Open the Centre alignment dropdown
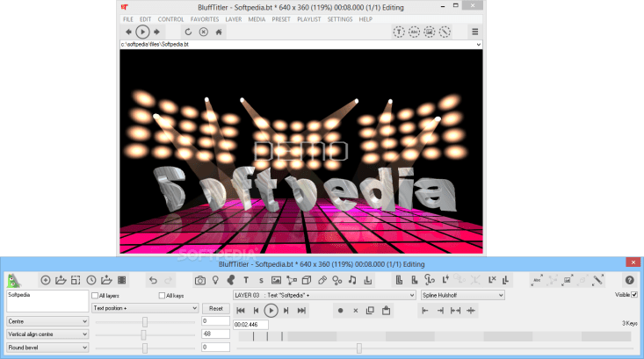 tap(47, 321)
